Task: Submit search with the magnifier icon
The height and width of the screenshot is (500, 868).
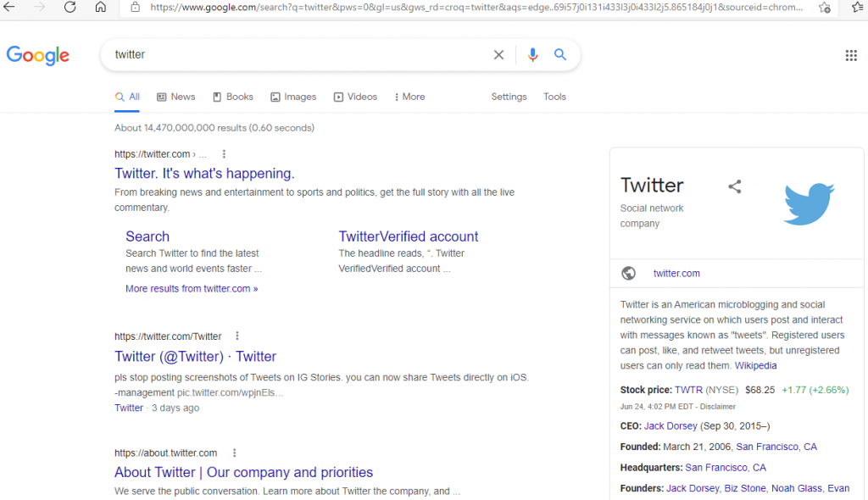Action: pyautogui.click(x=560, y=54)
